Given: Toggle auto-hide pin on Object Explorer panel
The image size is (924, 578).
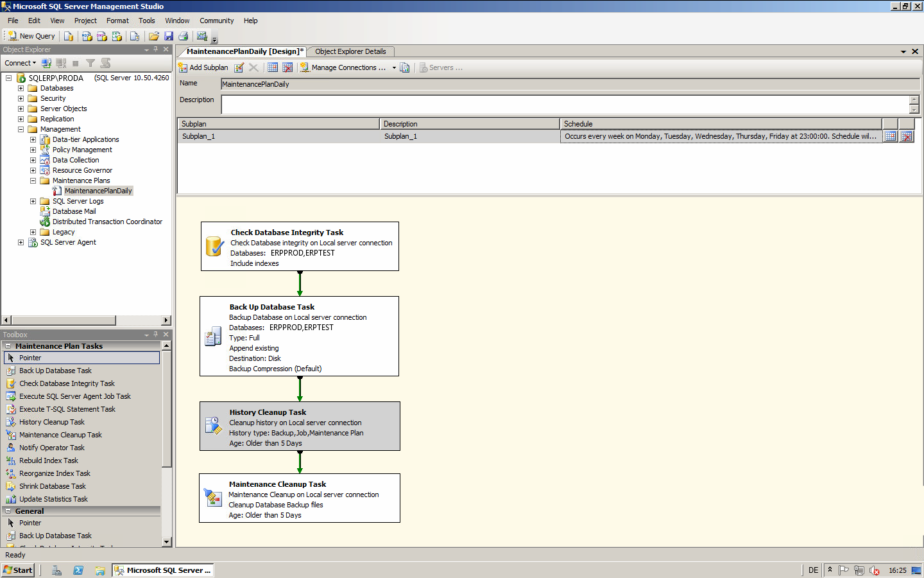Looking at the screenshot, I should point(156,49).
